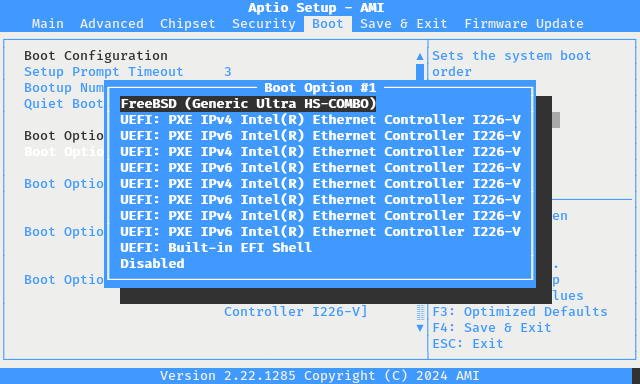Click the 'Controller I226-V]' value text
Image resolution: width=640 pixels, height=384 pixels.
296,312
